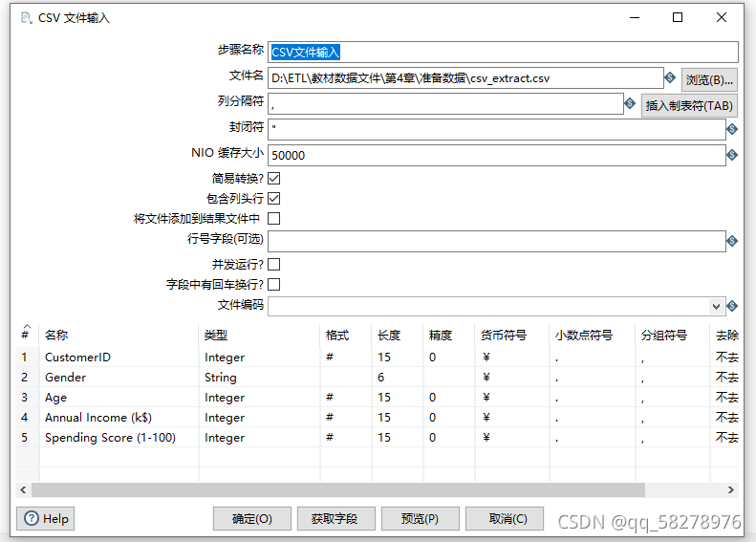Click the 名称 column header
This screenshot has height=542, width=756.
(x=119, y=335)
